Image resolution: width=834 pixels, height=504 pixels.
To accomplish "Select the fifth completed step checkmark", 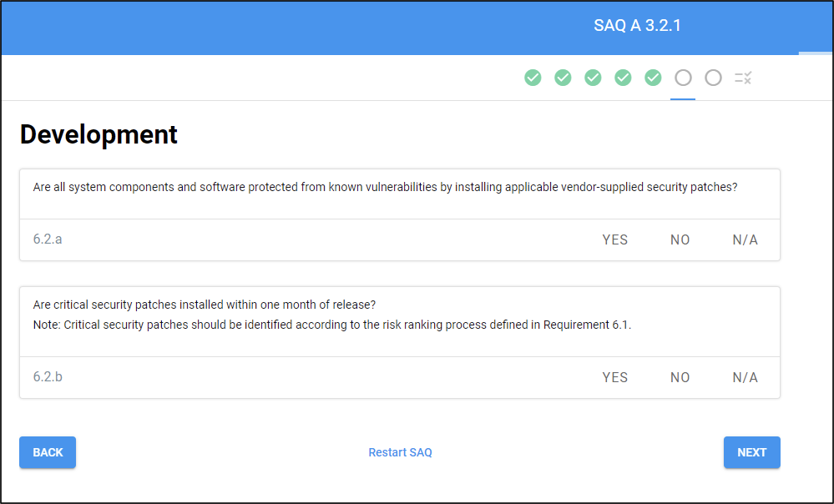I will tap(653, 78).
